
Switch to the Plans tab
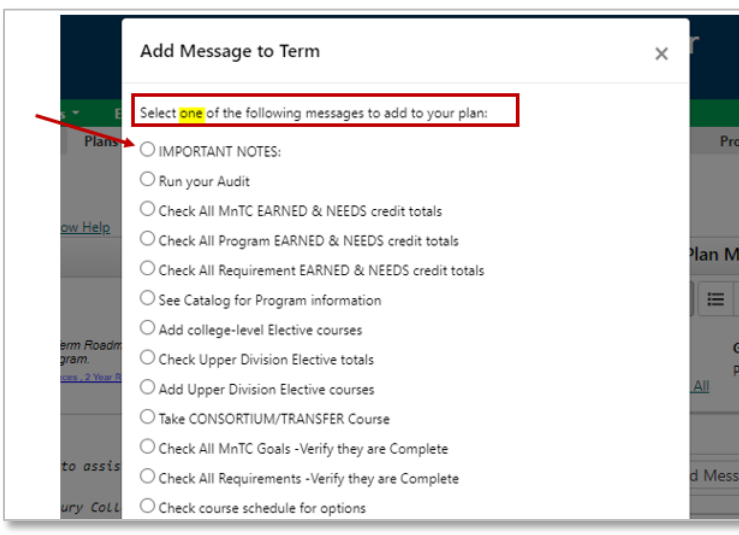click(x=100, y=141)
